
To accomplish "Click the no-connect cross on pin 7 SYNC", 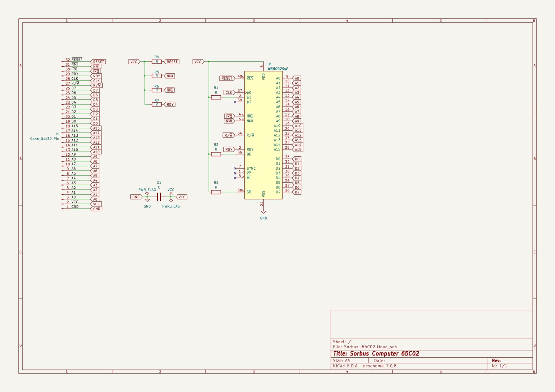I will [x=235, y=168].
